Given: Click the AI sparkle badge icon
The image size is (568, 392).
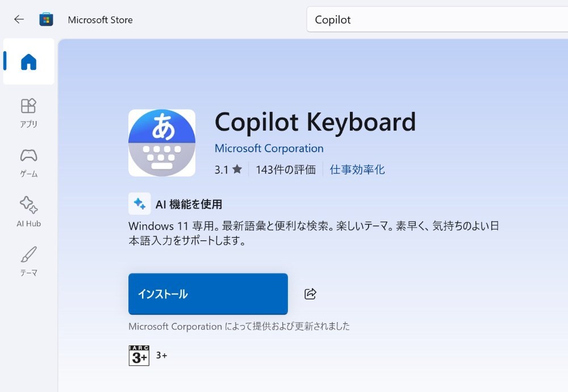Looking at the screenshot, I should click(140, 203).
